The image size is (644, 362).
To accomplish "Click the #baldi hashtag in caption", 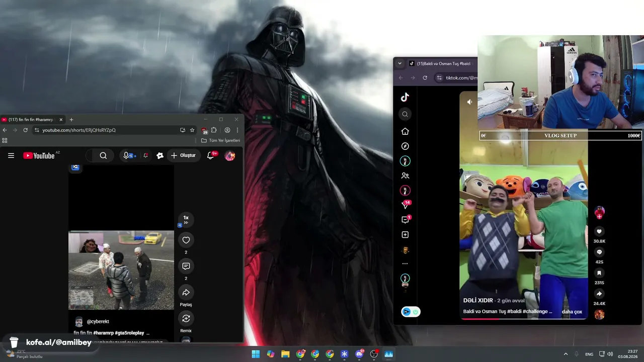I will coord(514,312).
